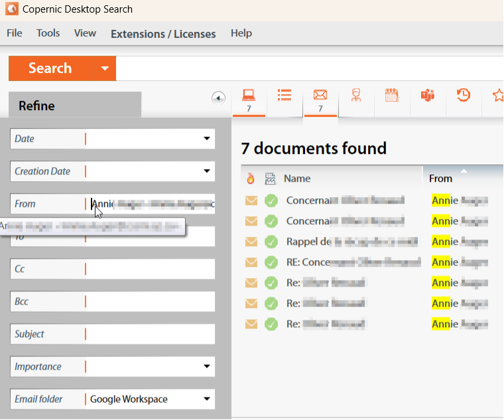Collapse the Refine panel with arrow button
The width and height of the screenshot is (504, 420).
coord(218,98)
